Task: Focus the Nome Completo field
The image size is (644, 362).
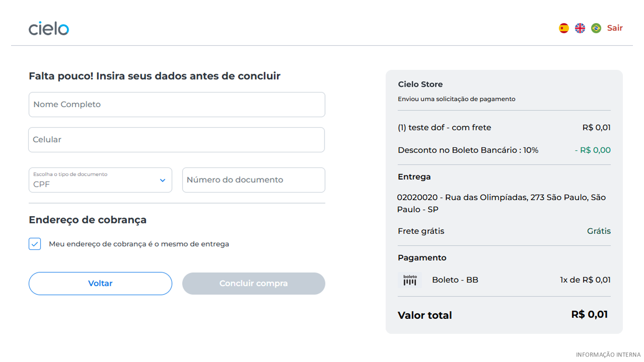Action: tap(177, 105)
